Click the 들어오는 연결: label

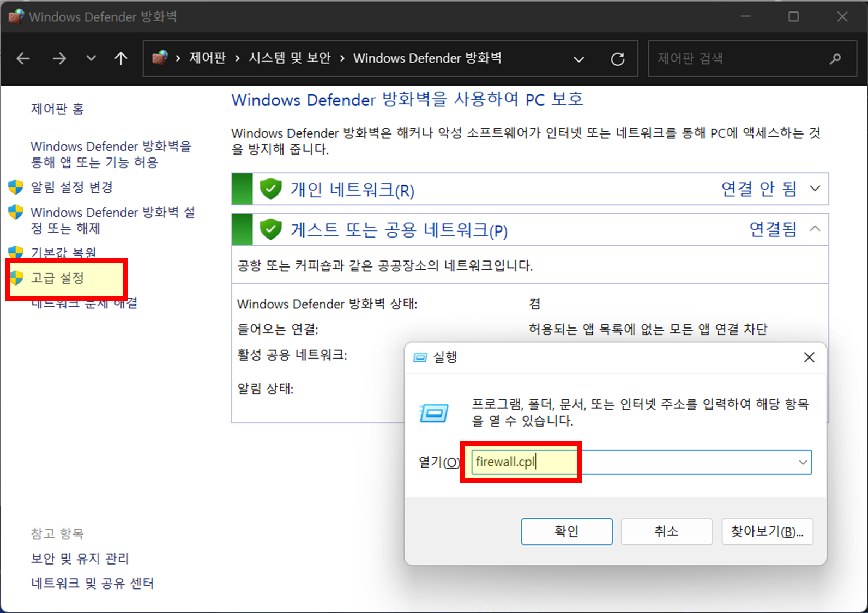[278, 329]
